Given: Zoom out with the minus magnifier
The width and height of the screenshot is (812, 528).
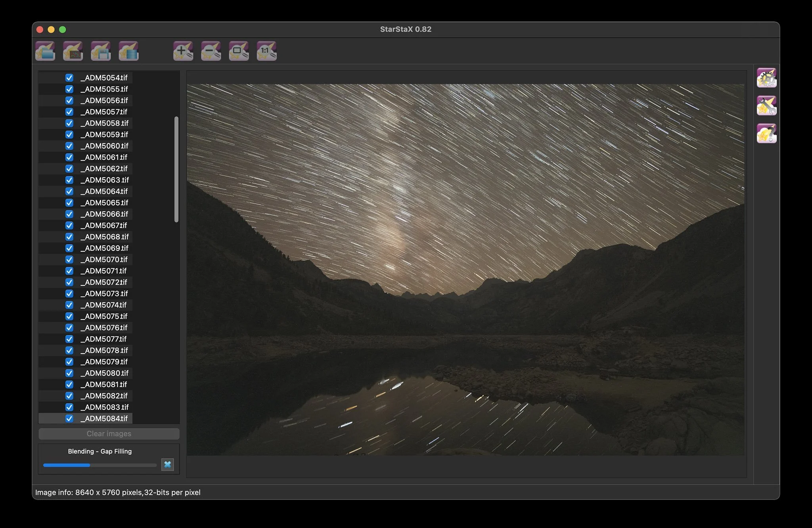Looking at the screenshot, I should click(x=211, y=51).
